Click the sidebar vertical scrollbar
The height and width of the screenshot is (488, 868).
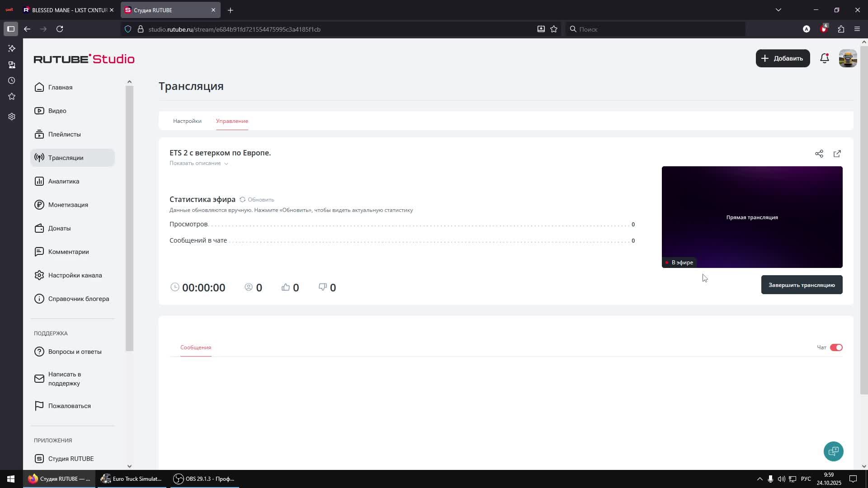129,217
